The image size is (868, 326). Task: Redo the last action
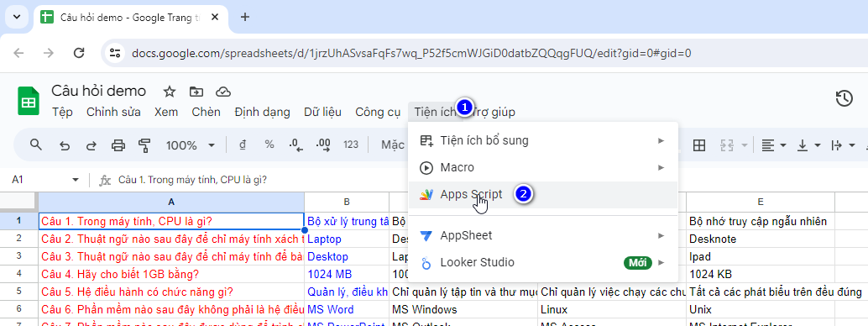(x=91, y=146)
